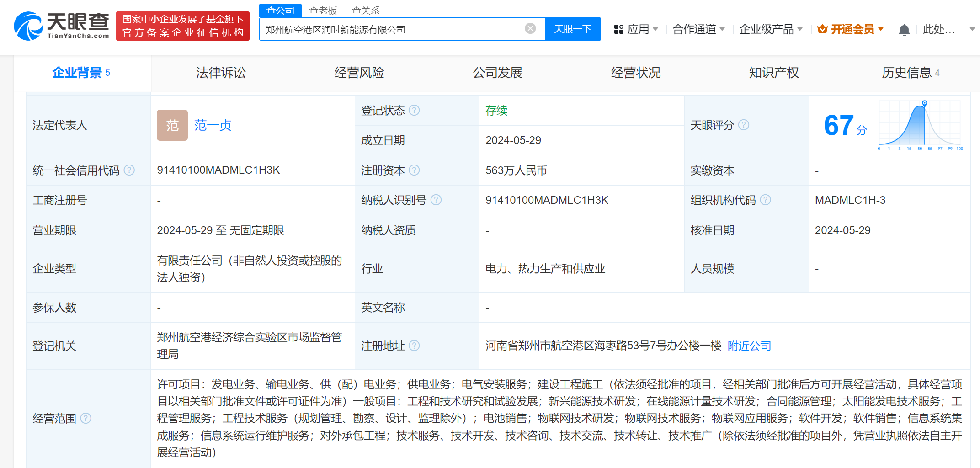Click inside the company name search field
Image resolution: width=980 pixels, height=468 pixels.
393,28
